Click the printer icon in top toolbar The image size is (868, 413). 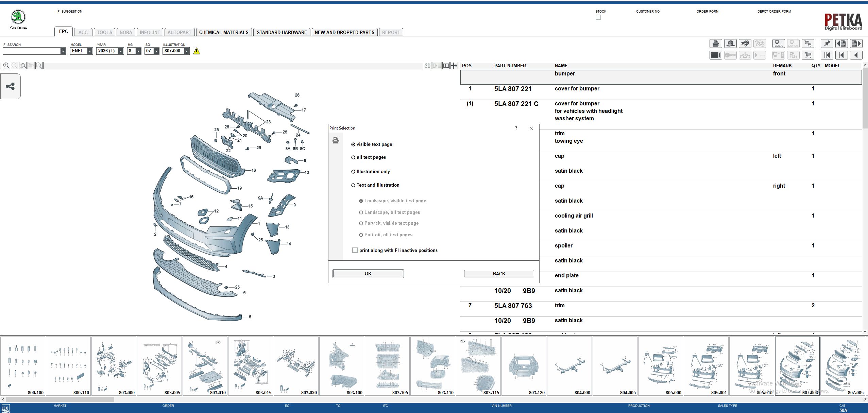(715, 44)
